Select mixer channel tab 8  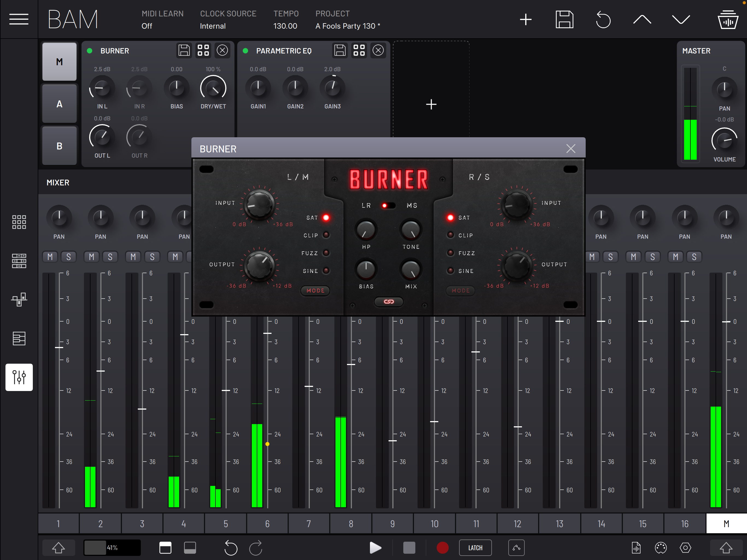351,524
